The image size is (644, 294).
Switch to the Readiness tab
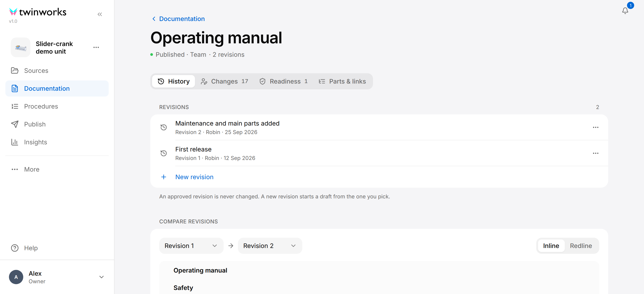[284, 81]
